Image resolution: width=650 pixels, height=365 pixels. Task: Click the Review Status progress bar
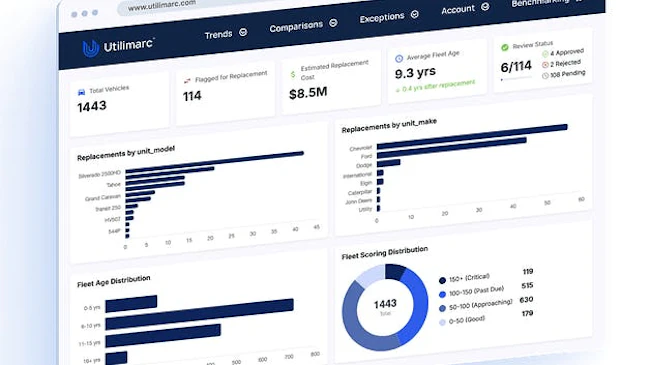pos(516,78)
